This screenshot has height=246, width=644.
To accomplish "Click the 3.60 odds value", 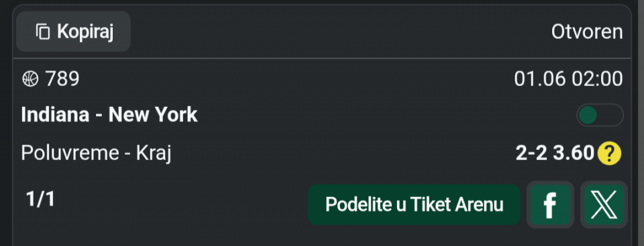I will click(574, 153).
